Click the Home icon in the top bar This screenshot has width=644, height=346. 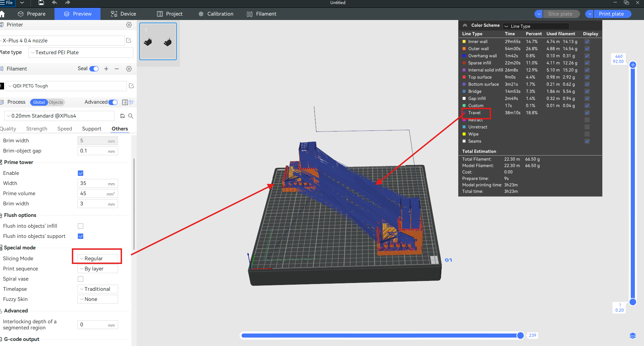[3, 14]
